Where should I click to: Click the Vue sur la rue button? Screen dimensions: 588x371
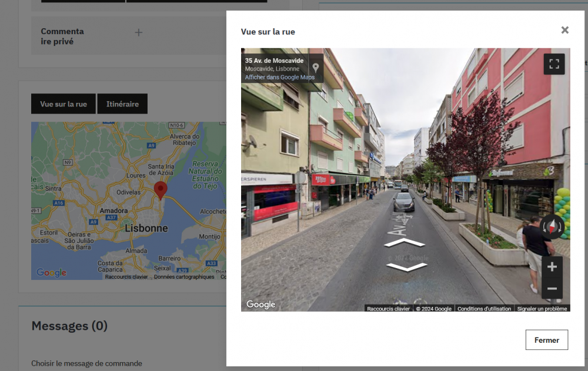(x=64, y=104)
